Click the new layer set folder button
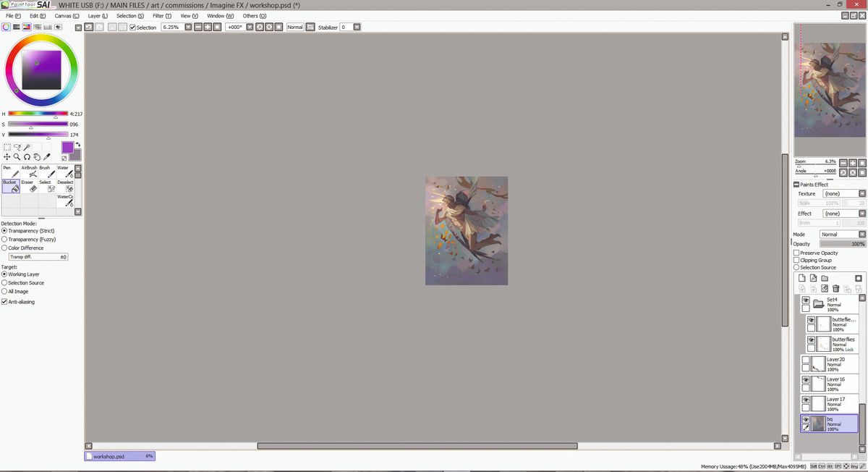Viewport: 868px width, 472px height. click(825, 278)
